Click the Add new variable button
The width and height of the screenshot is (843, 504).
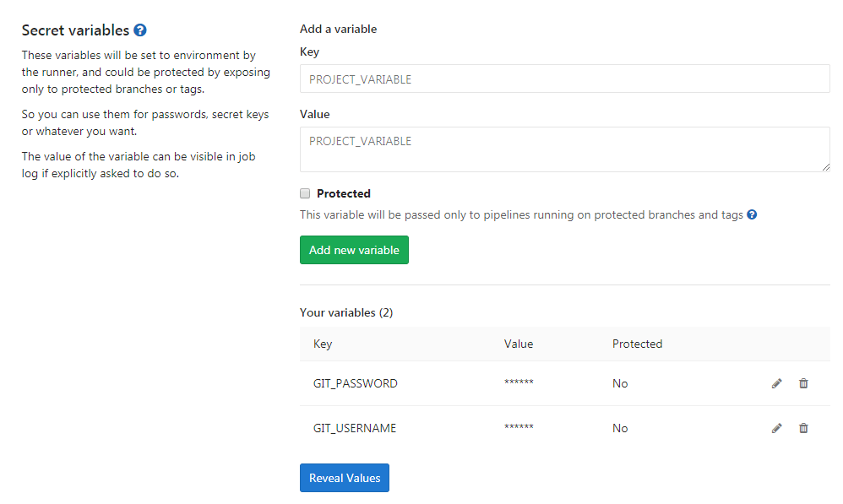pyautogui.click(x=354, y=250)
